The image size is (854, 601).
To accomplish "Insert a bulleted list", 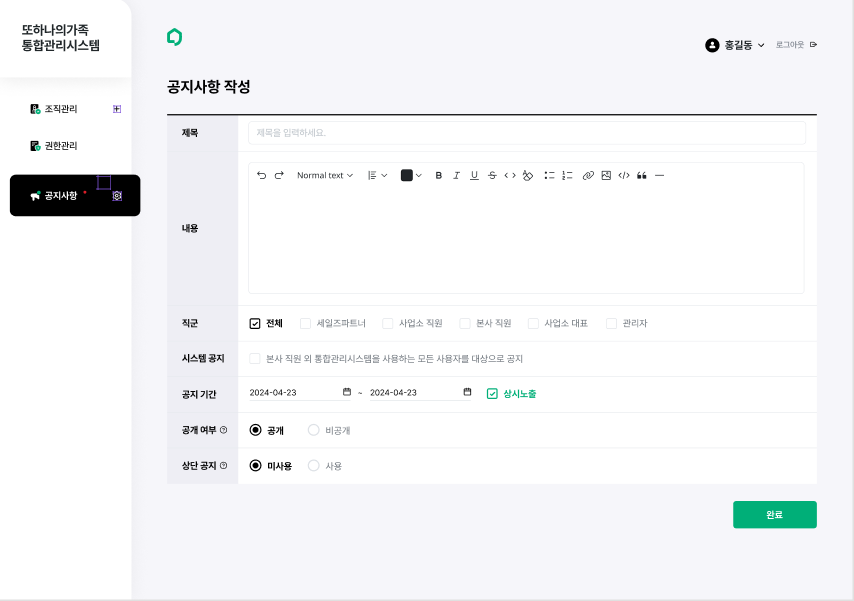I will (550, 175).
